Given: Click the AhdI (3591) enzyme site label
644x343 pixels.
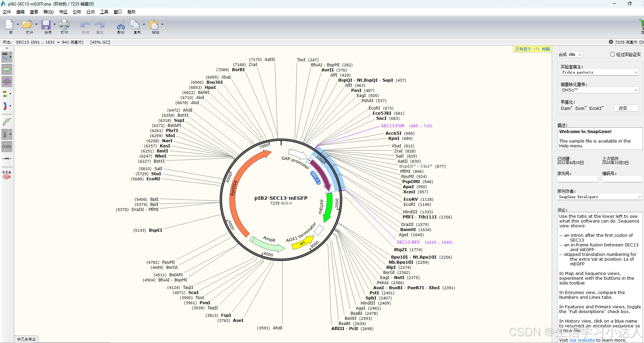Looking at the screenshot, I should (270, 328).
